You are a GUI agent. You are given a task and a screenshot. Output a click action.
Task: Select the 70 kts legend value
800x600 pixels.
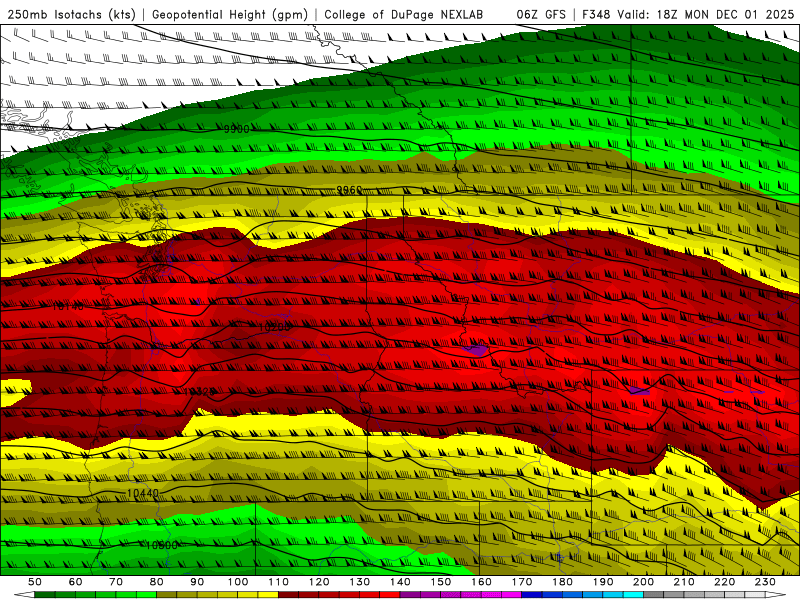click(x=116, y=582)
